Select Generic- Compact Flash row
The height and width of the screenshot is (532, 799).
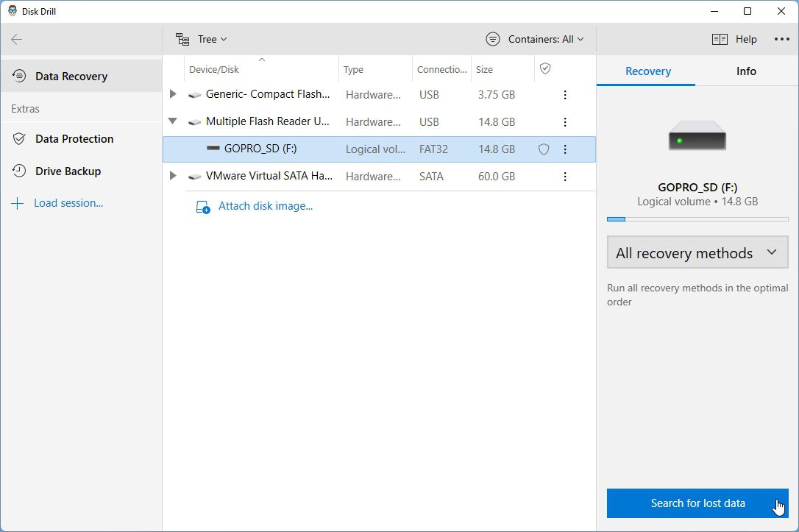tap(379, 94)
